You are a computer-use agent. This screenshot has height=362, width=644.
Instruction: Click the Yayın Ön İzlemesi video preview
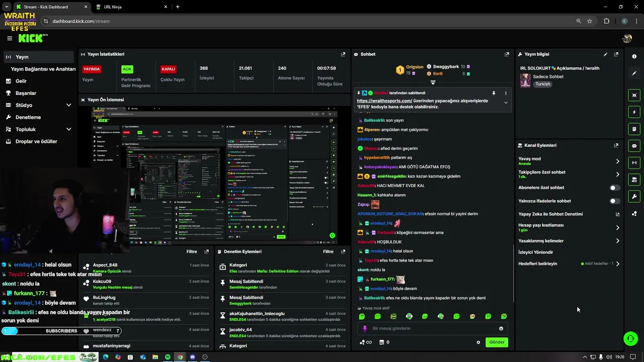pos(214,175)
